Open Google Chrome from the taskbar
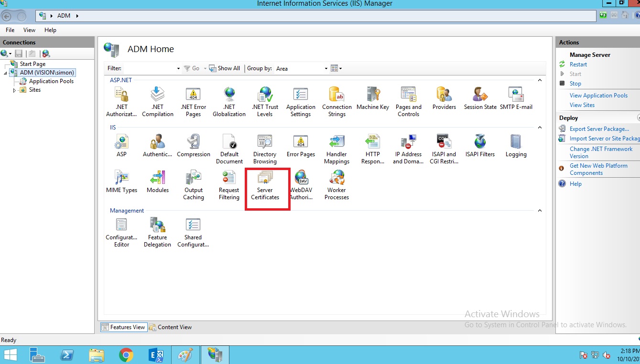Image resolution: width=640 pixels, height=364 pixels. coord(126,355)
